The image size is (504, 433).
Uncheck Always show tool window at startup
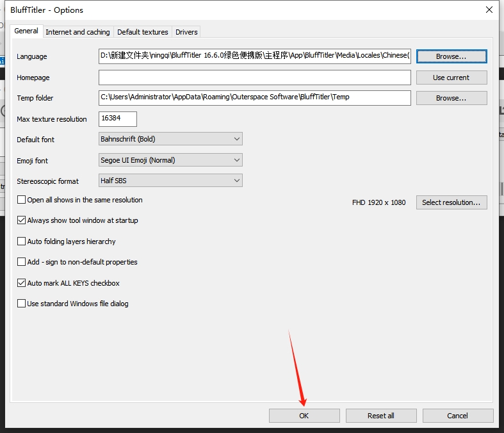pyautogui.click(x=22, y=220)
